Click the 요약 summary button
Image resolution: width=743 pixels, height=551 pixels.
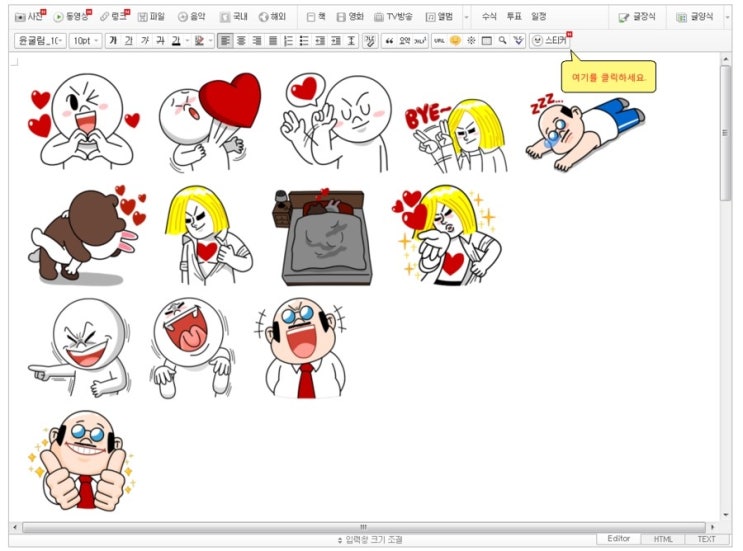click(405, 41)
